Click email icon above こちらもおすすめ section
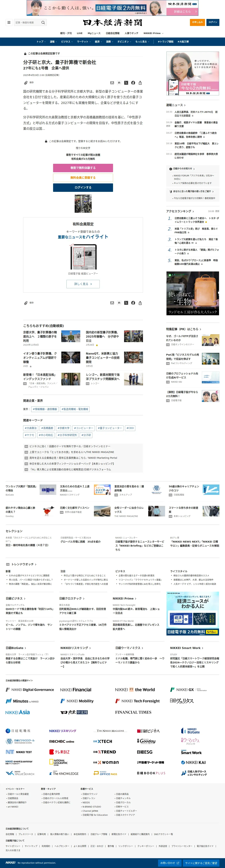Screen dimensions: 225x868 tap(112, 303)
